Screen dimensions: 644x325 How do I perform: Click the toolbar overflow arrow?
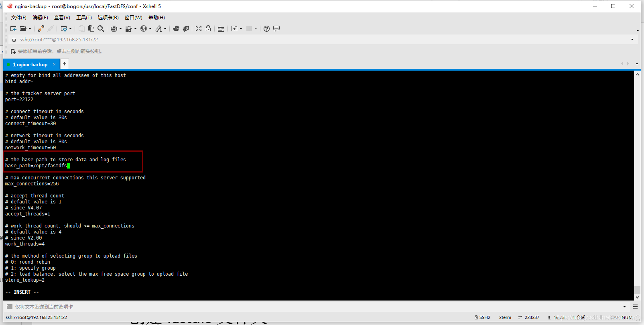click(x=638, y=30)
